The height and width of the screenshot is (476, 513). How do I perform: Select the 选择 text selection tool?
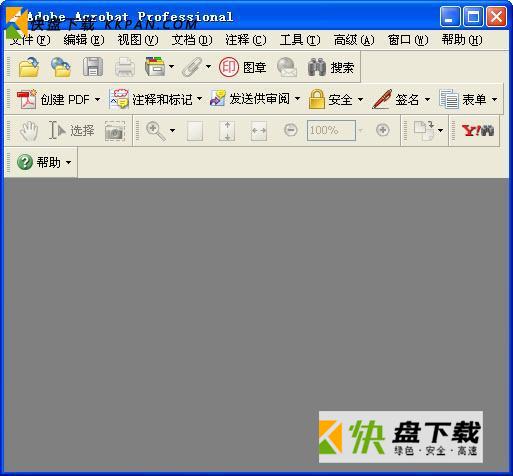tap(71, 130)
